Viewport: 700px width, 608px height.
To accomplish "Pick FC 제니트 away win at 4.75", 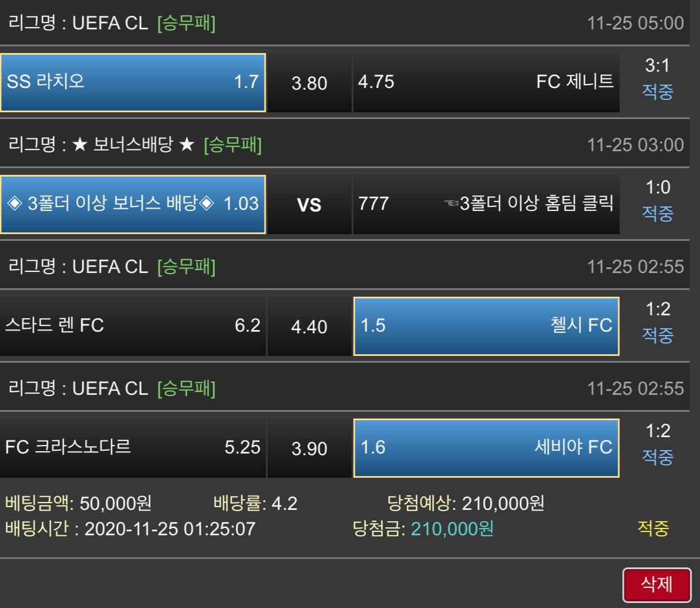I will click(x=486, y=82).
